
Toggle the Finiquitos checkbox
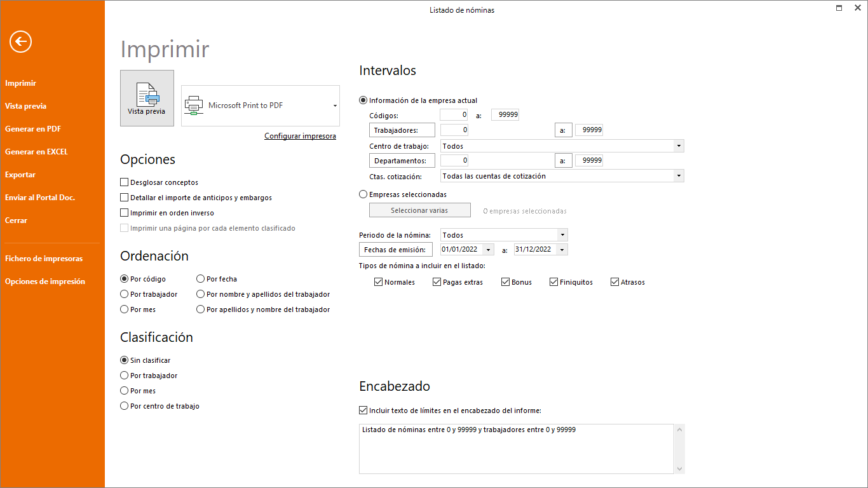pyautogui.click(x=554, y=282)
